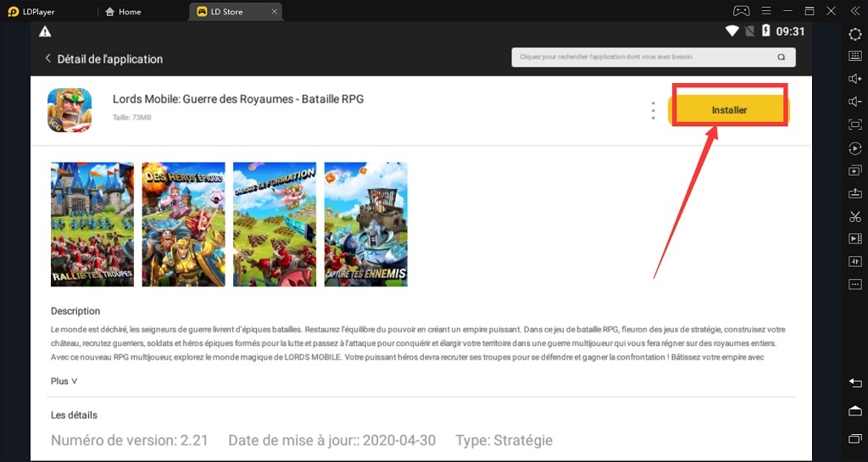Click the Wi-Fi icon in status bar
The image size is (868, 462).
click(732, 31)
